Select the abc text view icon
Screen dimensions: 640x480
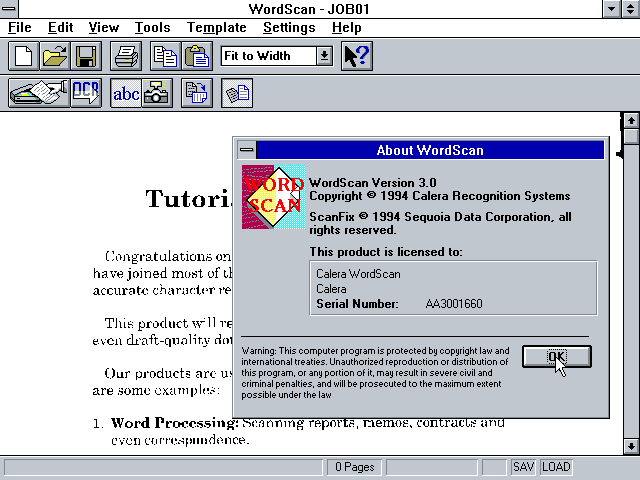click(x=126, y=93)
